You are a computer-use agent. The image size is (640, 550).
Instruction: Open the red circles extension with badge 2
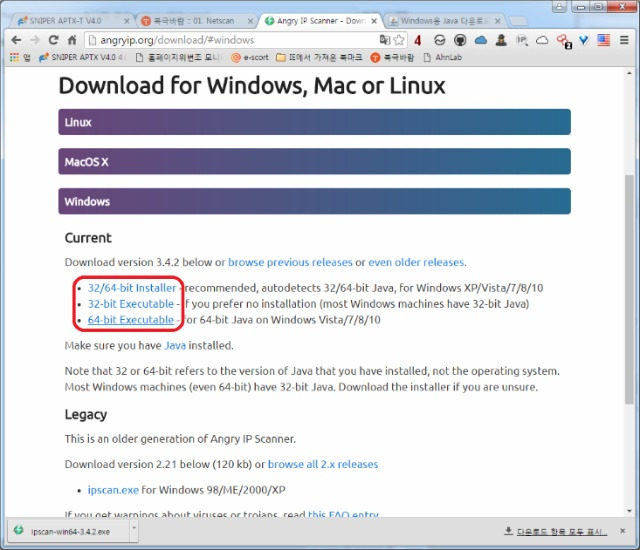click(x=564, y=41)
